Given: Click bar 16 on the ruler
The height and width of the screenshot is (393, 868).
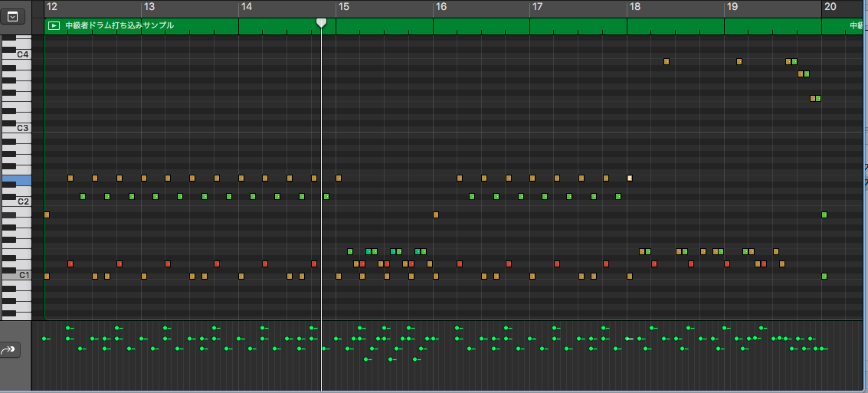Looking at the screenshot, I should tap(441, 7).
